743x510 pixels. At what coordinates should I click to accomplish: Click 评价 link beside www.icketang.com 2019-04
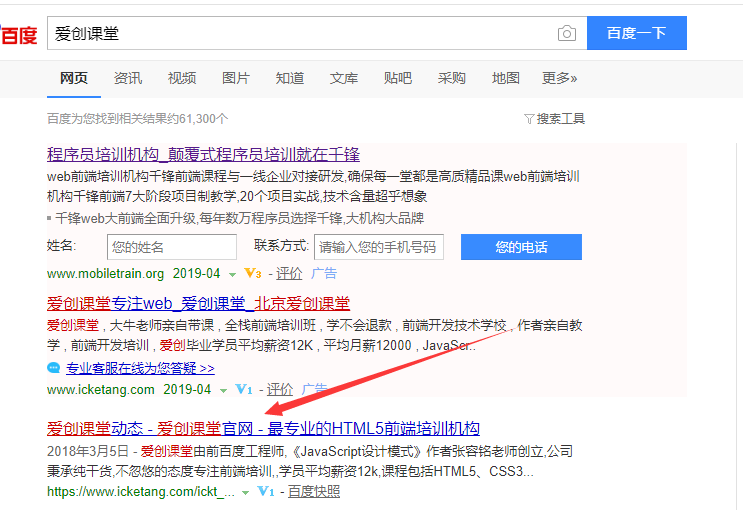tap(280, 390)
